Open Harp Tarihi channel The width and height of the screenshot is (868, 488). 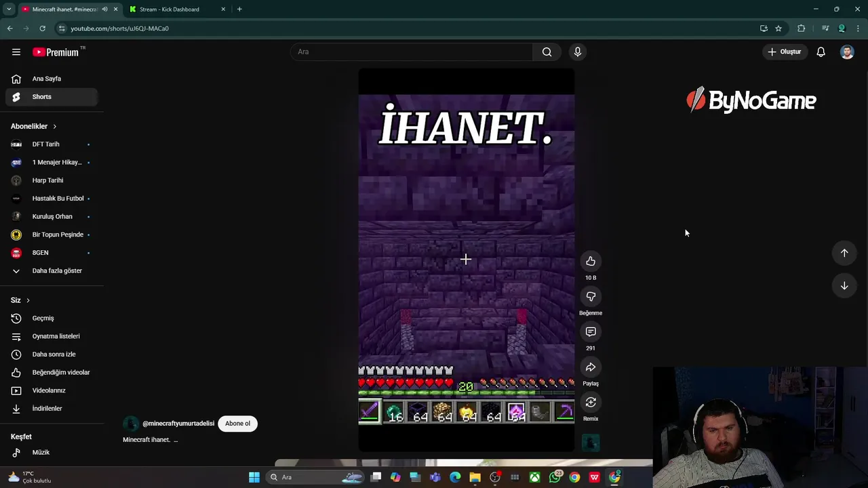tap(52, 180)
